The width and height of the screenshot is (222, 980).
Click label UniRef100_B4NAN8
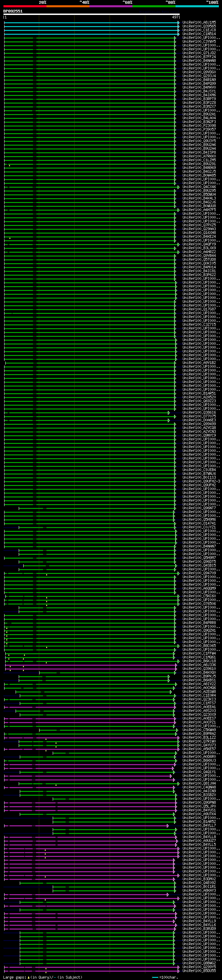click(x=199, y=60)
